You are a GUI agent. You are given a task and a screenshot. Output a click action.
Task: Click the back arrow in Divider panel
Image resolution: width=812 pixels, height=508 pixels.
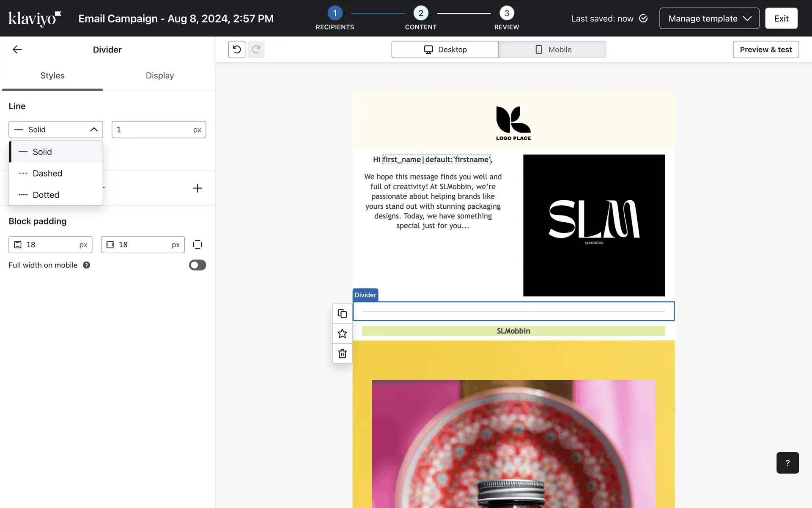pyautogui.click(x=17, y=50)
